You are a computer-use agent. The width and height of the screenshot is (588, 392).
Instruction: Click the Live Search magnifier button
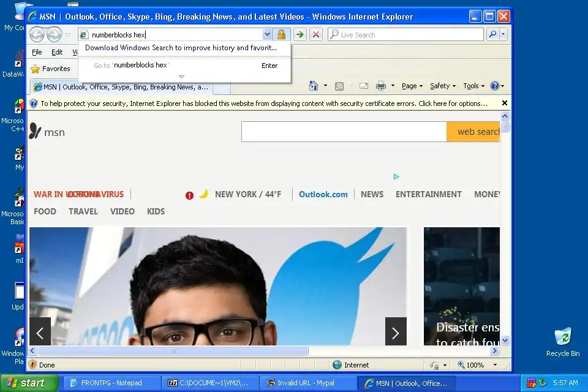492,34
